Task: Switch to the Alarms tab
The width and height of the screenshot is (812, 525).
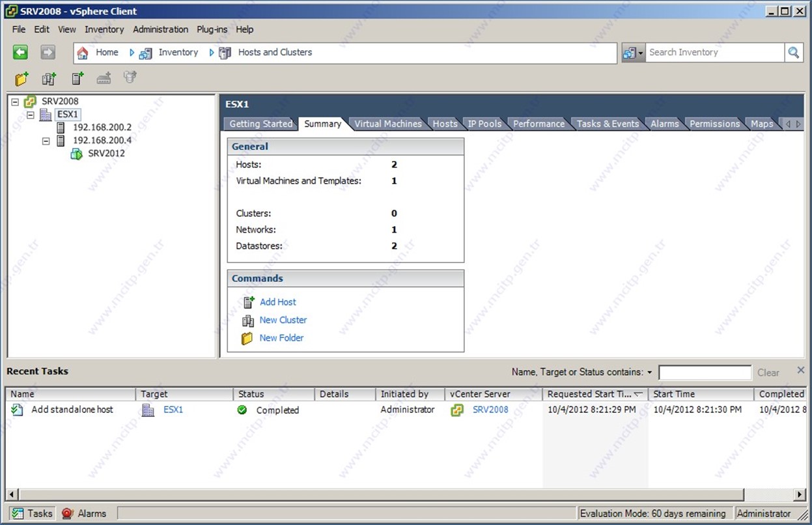Action: (664, 124)
